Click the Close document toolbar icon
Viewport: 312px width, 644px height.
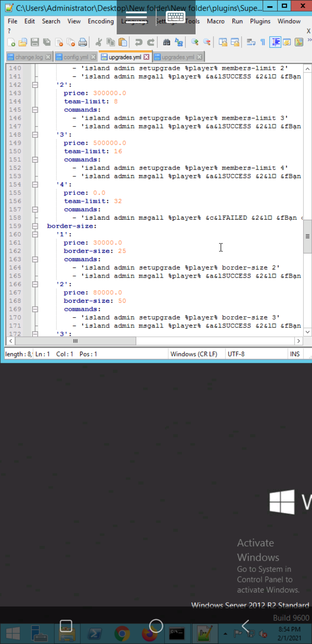(59, 42)
